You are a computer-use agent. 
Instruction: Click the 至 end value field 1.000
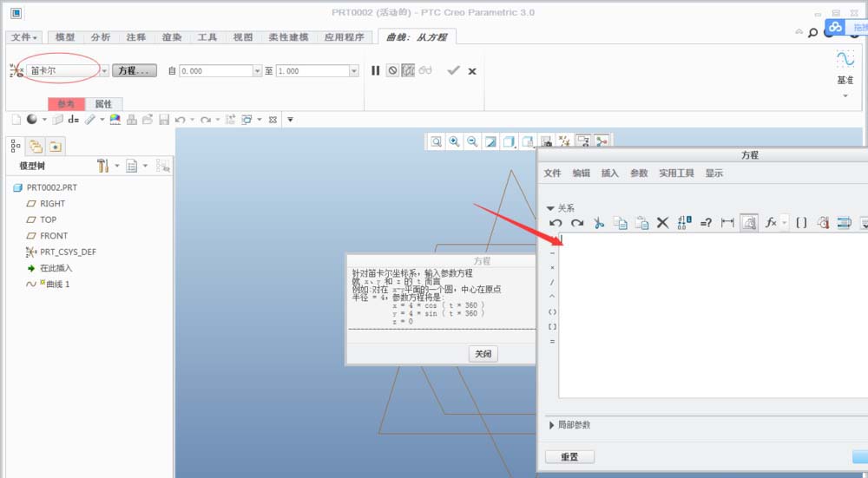pyautogui.click(x=312, y=71)
